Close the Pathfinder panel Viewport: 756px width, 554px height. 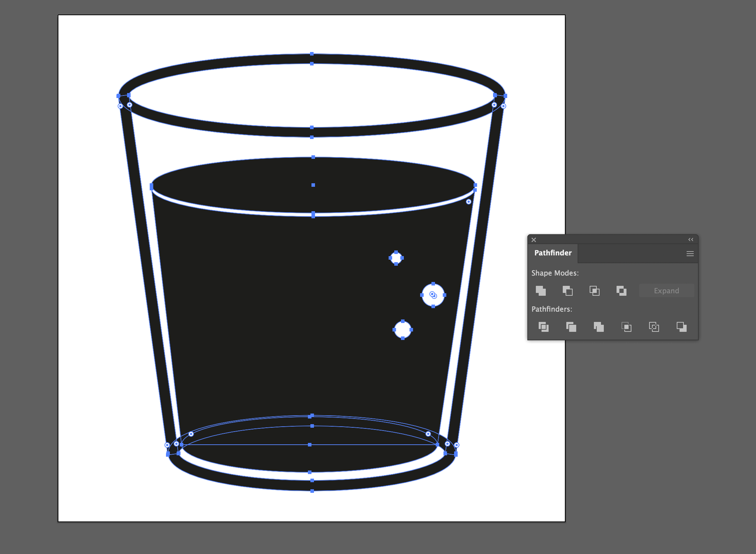click(x=534, y=240)
